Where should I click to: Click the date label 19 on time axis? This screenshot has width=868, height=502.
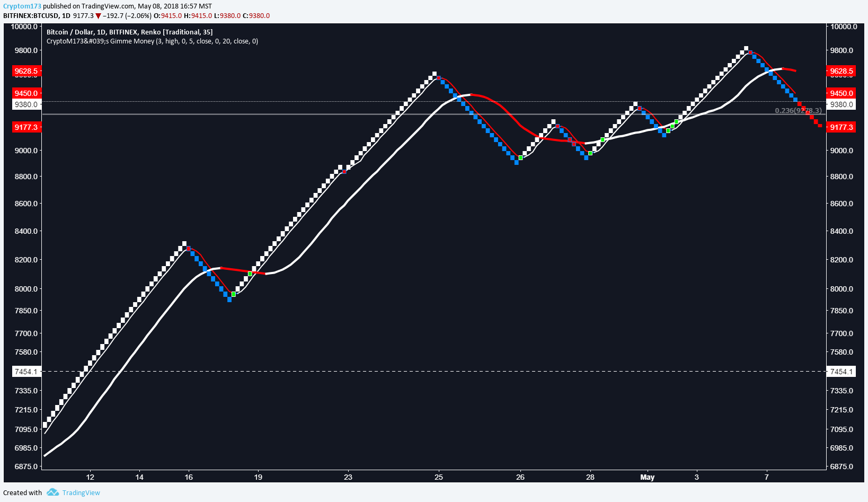point(258,477)
